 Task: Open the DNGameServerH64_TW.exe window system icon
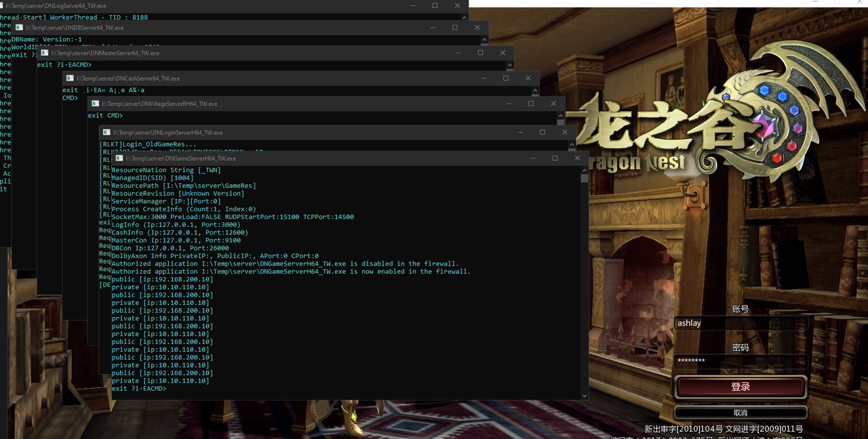119,158
